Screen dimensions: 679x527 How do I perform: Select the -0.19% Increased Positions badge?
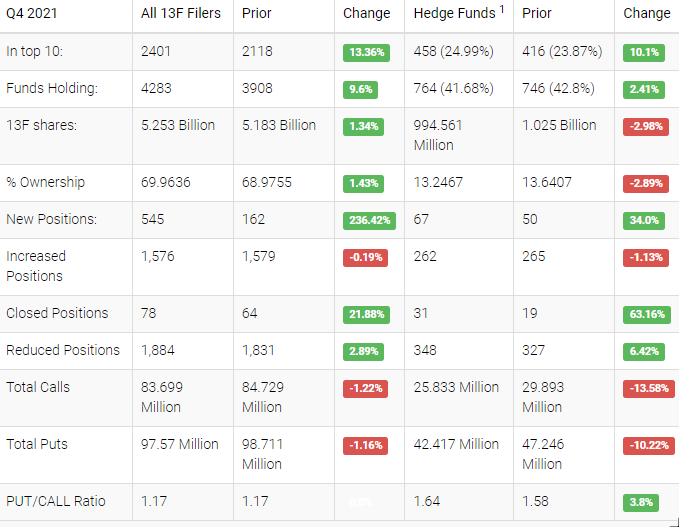(367, 257)
